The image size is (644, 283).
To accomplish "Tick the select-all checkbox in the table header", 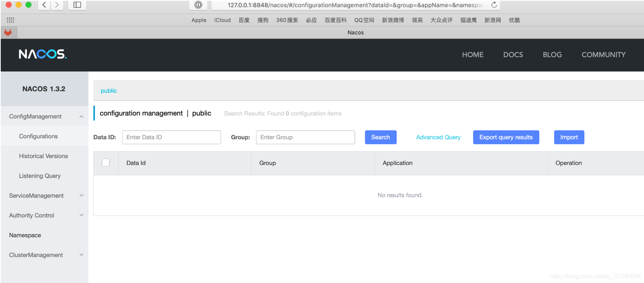I will click(106, 163).
